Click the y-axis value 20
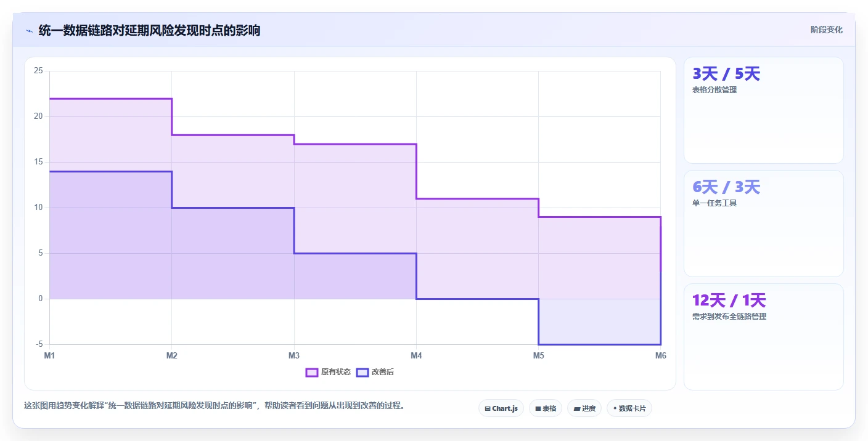This screenshot has height=441, width=868. pyautogui.click(x=38, y=116)
